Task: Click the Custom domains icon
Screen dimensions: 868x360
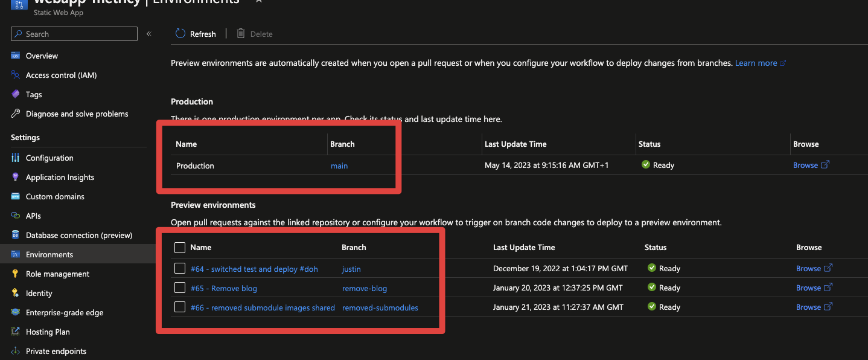Action: pyautogui.click(x=16, y=196)
